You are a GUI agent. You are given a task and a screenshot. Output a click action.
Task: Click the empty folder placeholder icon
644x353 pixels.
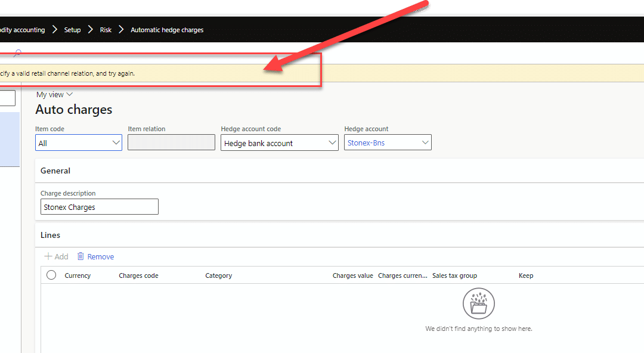[x=478, y=304]
